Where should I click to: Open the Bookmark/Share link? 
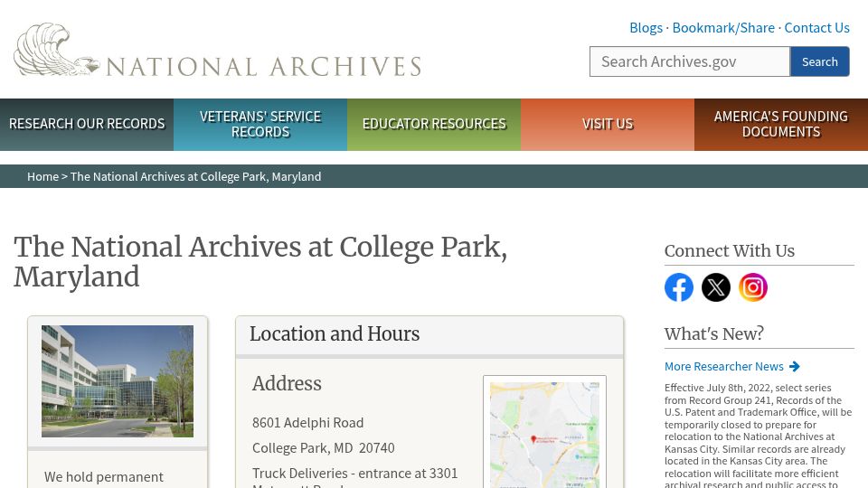point(723,28)
